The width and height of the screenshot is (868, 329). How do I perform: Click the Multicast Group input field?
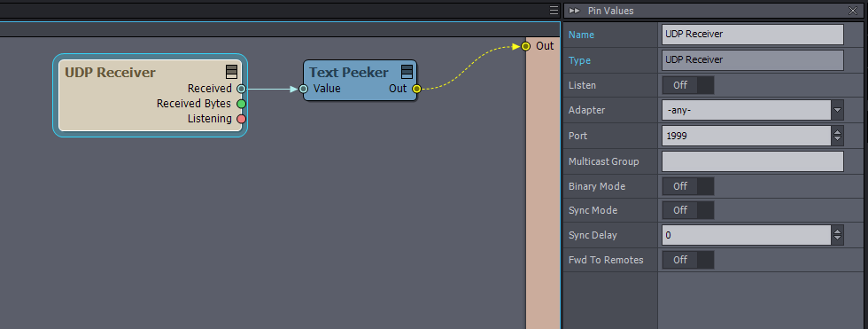[753, 161]
